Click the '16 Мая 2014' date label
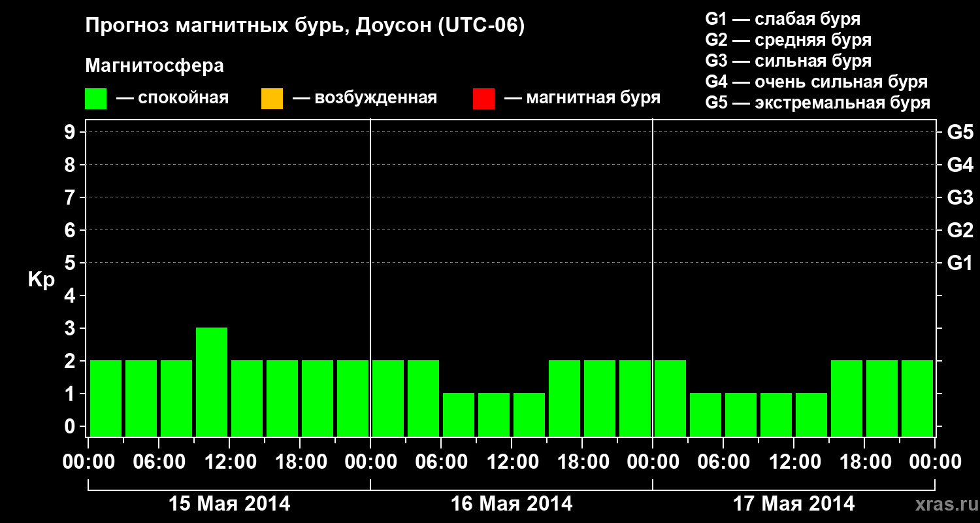Screen dimensions: 980x523 (512, 503)
